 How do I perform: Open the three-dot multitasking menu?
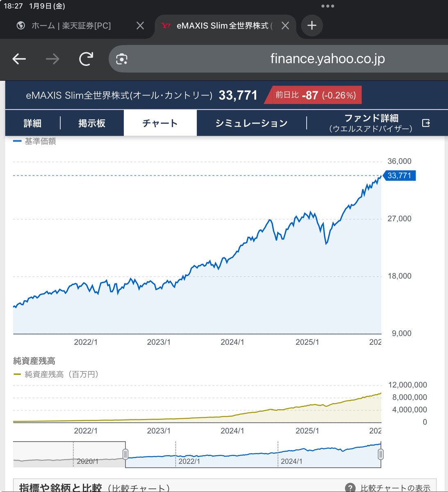pyautogui.click(x=327, y=6)
